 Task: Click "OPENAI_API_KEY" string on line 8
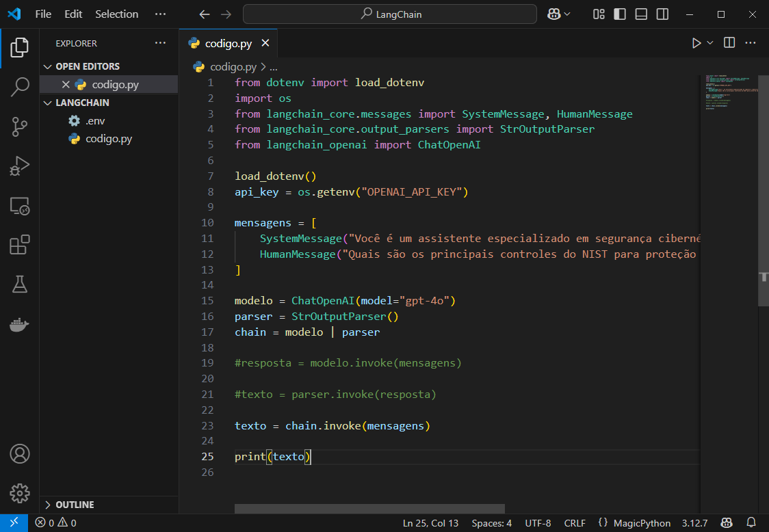[x=411, y=191]
